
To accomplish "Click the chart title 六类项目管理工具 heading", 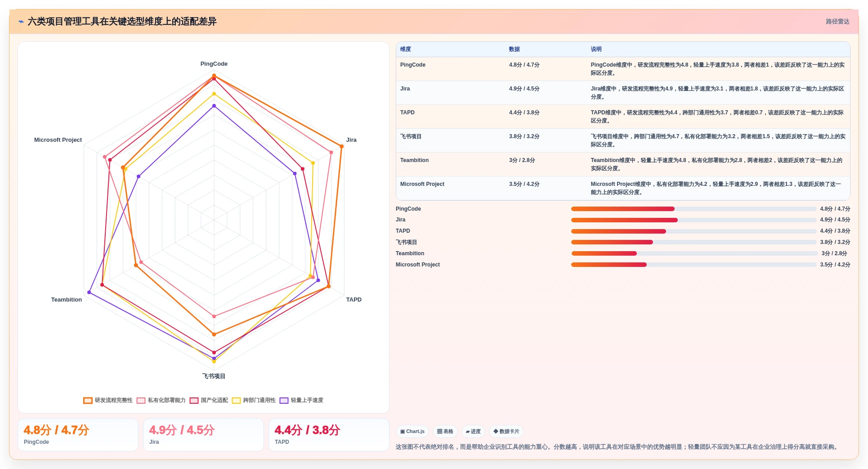I will [x=122, y=22].
